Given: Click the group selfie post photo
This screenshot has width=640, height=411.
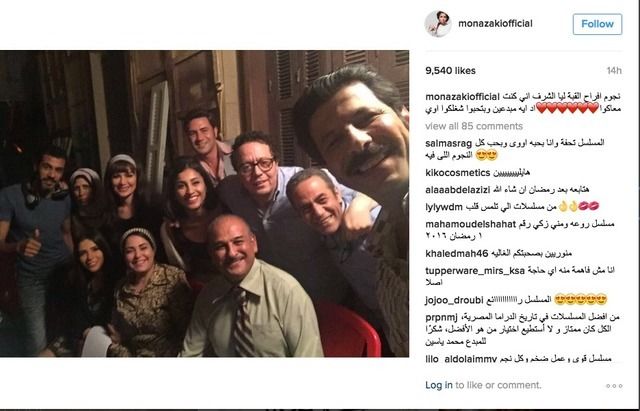Looking at the screenshot, I should pos(204,203).
